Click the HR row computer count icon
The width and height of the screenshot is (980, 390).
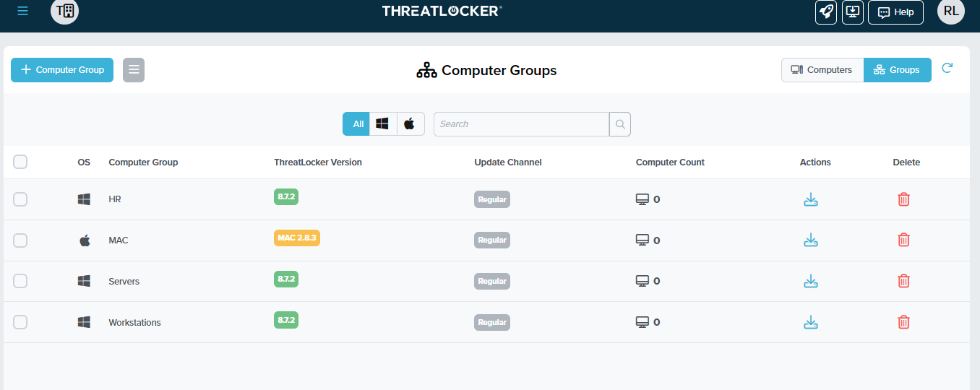coord(642,199)
